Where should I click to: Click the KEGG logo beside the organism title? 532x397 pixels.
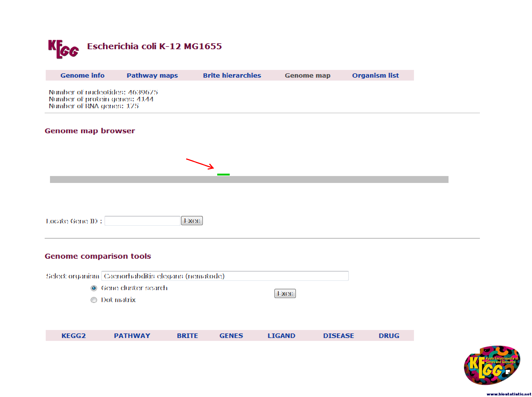tap(63, 49)
